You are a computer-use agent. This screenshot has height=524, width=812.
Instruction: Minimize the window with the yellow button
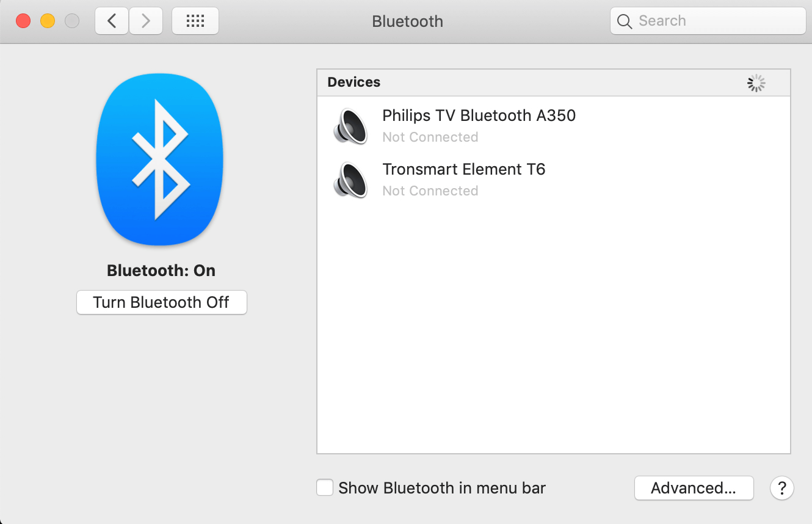tap(48, 21)
